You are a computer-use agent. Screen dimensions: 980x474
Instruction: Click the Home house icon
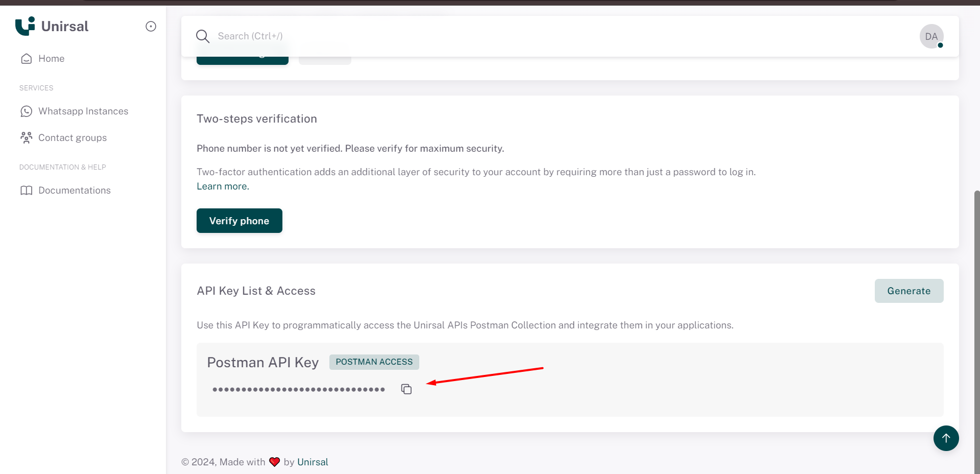[27, 59]
